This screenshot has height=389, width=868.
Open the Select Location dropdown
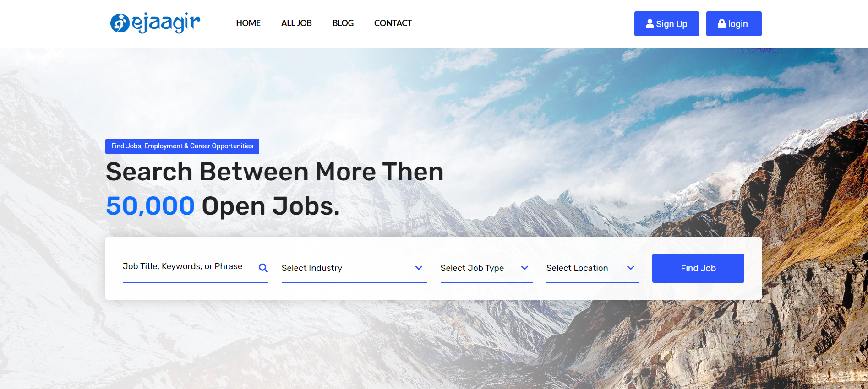pos(592,268)
